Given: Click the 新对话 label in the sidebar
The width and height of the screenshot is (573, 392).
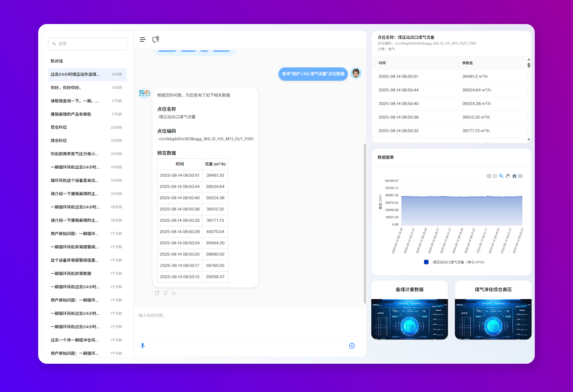Looking at the screenshot, I should [x=57, y=61].
